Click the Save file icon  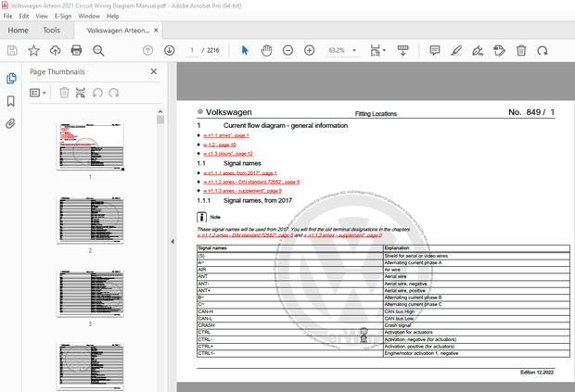(x=12, y=51)
